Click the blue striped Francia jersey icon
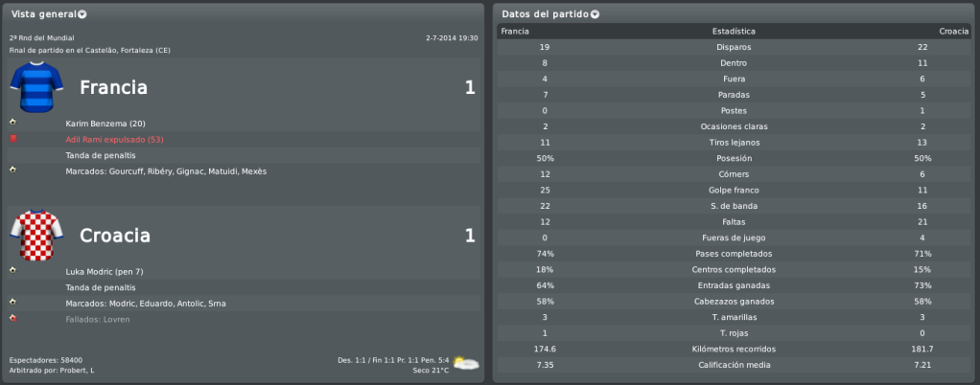This screenshot has height=385, width=980. pos(36,87)
